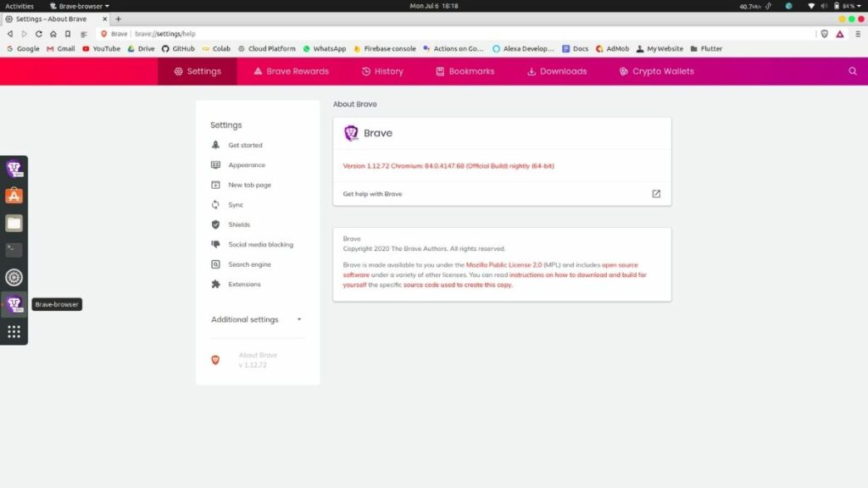This screenshot has width=868, height=488.
Task: Click inside the address bar
Action: (x=254, y=35)
